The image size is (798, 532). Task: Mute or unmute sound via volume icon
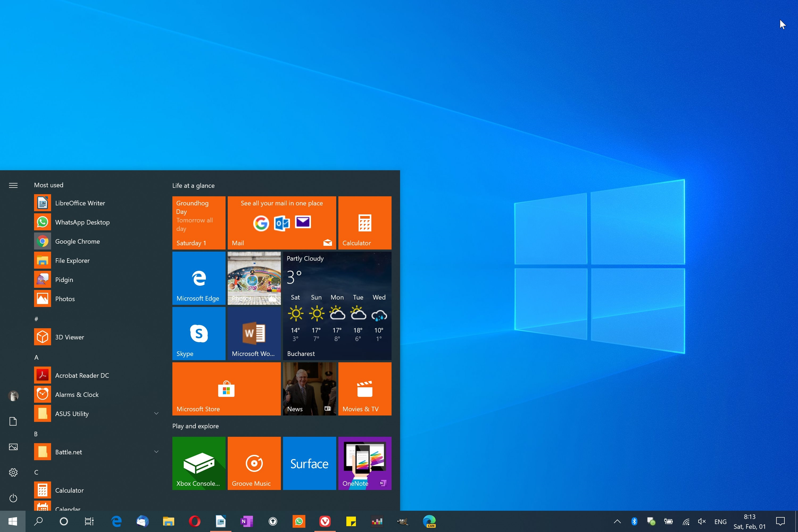click(x=702, y=521)
